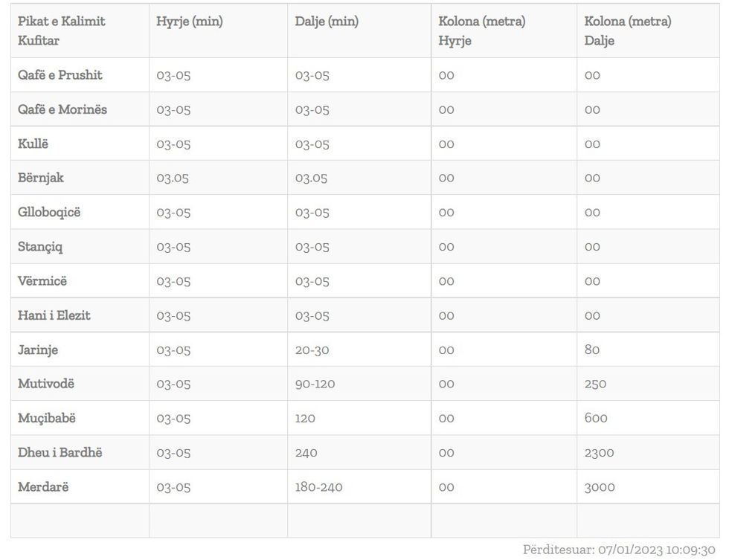Click the Qafë e Morinës border point

pos(62,109)
